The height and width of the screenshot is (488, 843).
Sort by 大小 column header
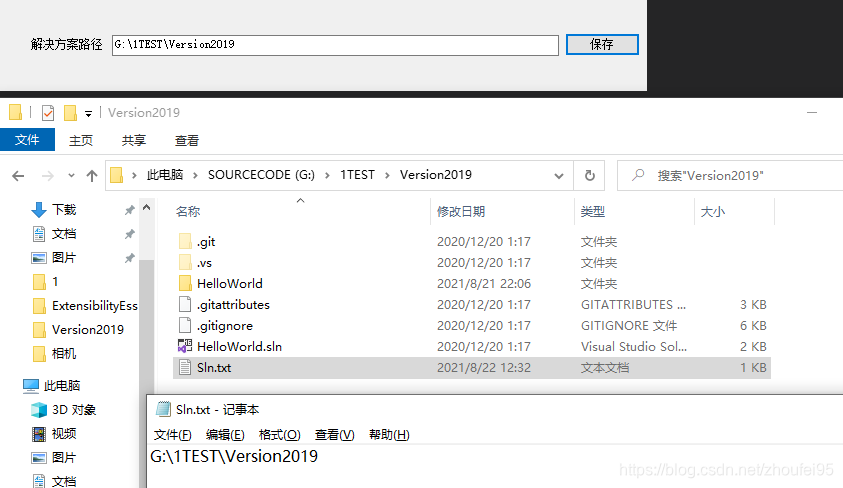tap(713, 212)
